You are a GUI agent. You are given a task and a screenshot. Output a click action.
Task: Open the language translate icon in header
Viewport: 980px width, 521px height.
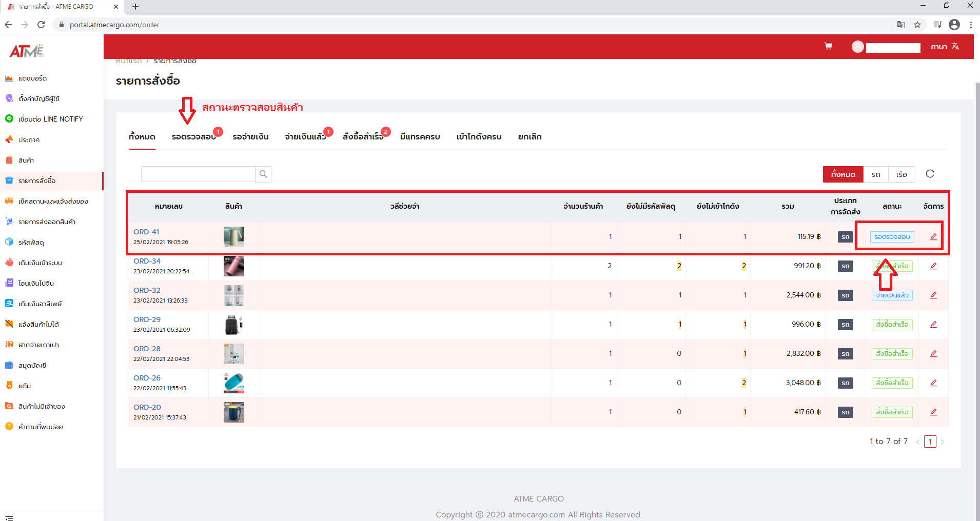click(955, 46)
